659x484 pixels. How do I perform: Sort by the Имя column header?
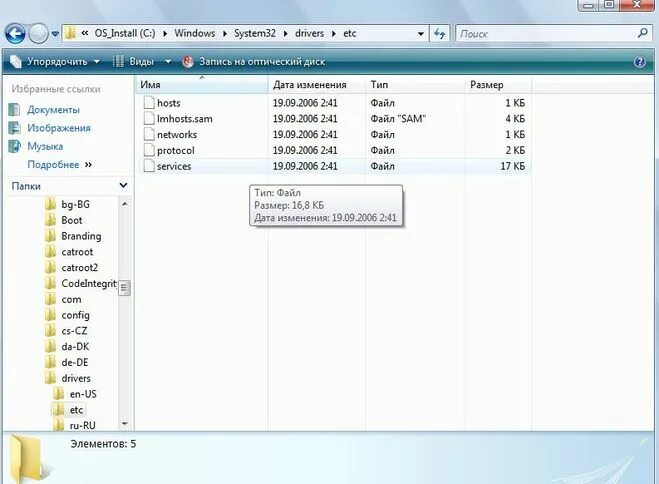(x=201, y=84)
